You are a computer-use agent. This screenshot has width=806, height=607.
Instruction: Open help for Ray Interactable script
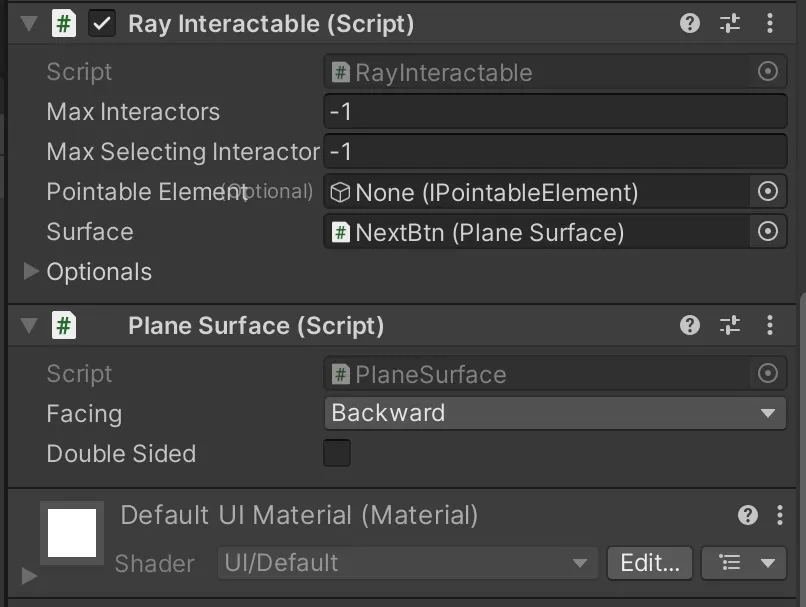click(690, 23)
